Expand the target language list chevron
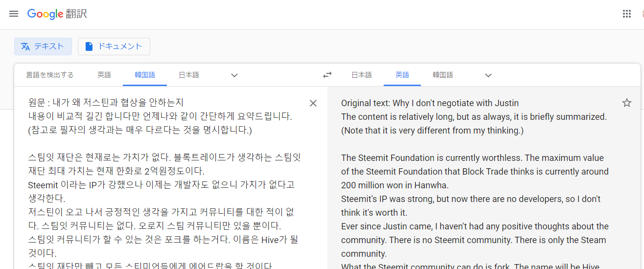 tap(488, 75)
